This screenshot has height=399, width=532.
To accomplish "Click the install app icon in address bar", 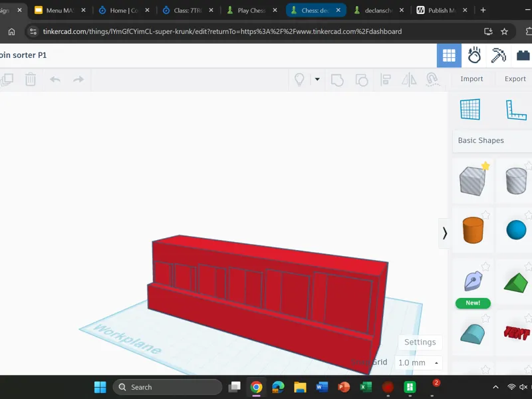I will pos(488,31).
